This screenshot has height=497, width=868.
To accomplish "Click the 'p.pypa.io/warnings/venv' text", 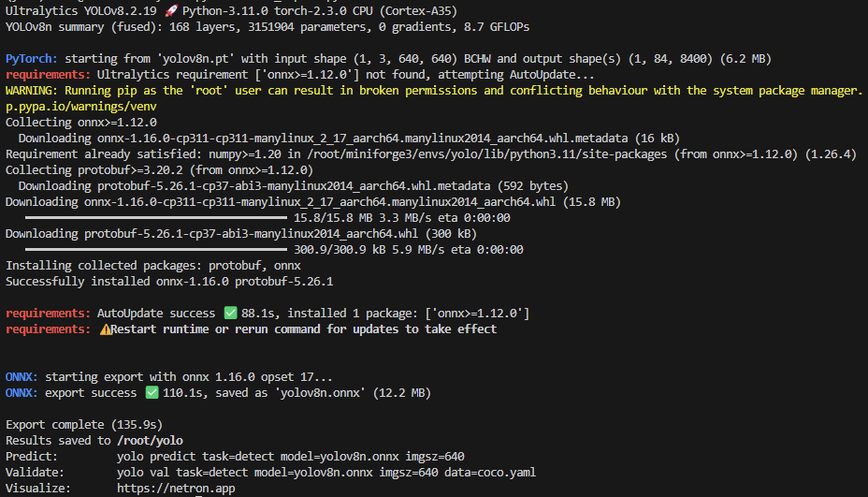I will [x=80, y=107].
